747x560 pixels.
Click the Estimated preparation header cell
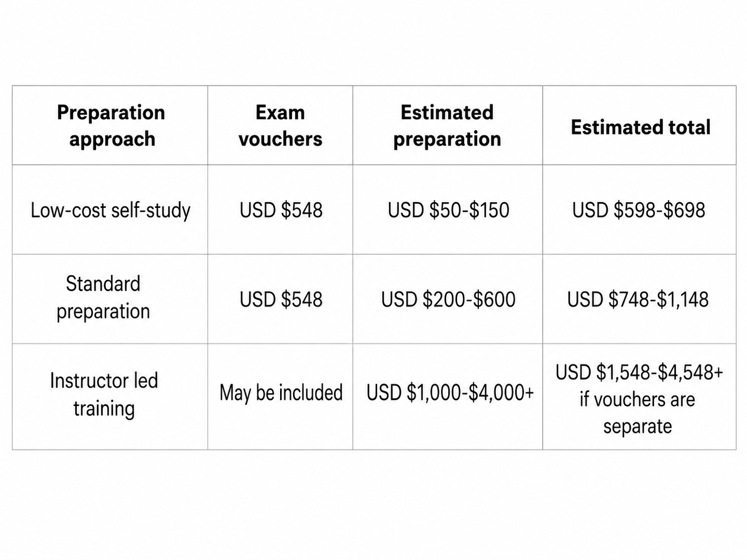[x=447, y=125]
